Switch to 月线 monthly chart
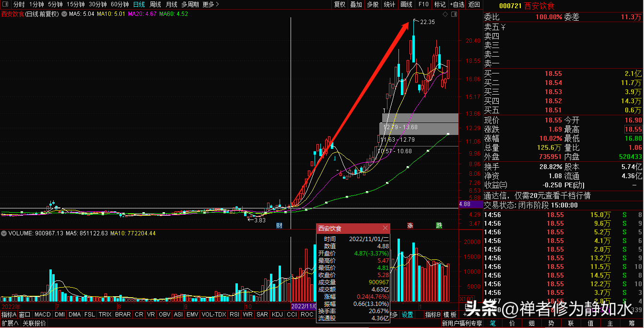Image resolution: width=644 pixels, height=328 pixels. [x=171, y=4]
